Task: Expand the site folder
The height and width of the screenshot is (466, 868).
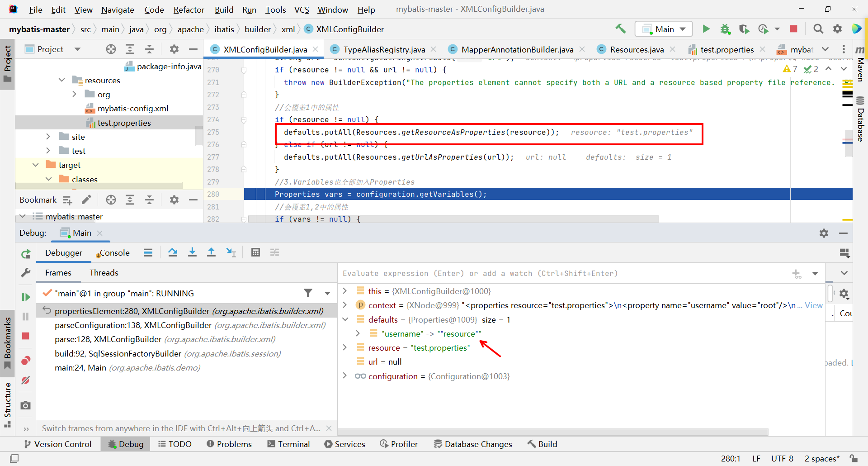Action: click(48, 137)
